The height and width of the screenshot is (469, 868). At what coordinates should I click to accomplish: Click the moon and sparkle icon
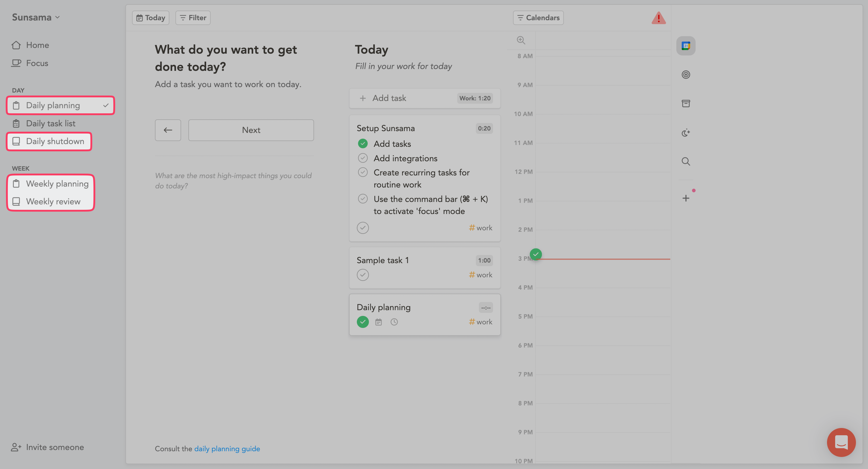[x=686, y=133]
